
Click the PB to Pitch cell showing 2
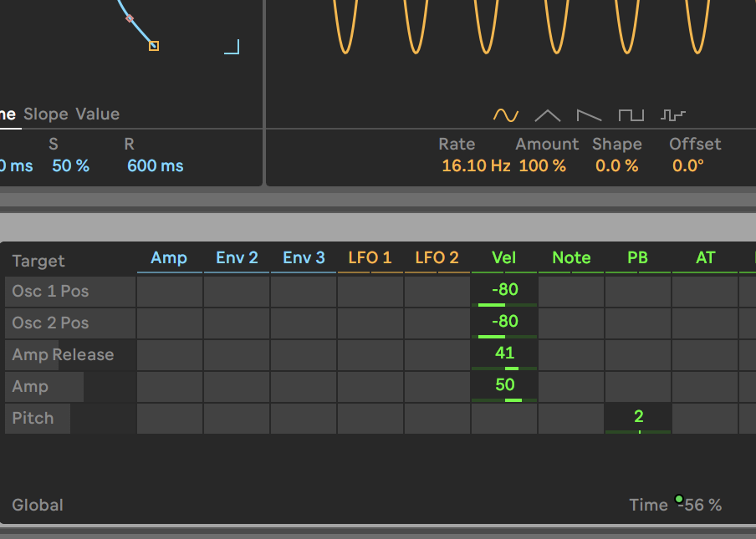pos(638,418)
